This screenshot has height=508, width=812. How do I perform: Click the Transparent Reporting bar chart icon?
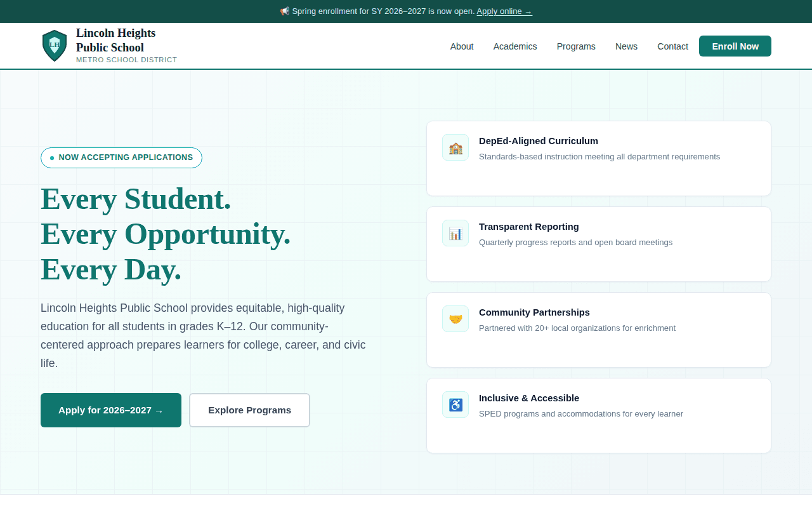click(455, 232)
